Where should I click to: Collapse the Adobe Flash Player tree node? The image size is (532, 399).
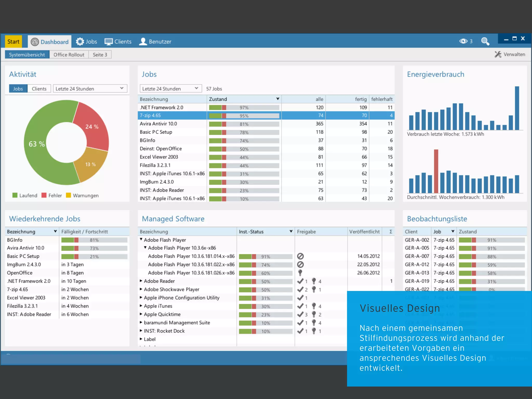pyautogui.click(x=141, y=240)
